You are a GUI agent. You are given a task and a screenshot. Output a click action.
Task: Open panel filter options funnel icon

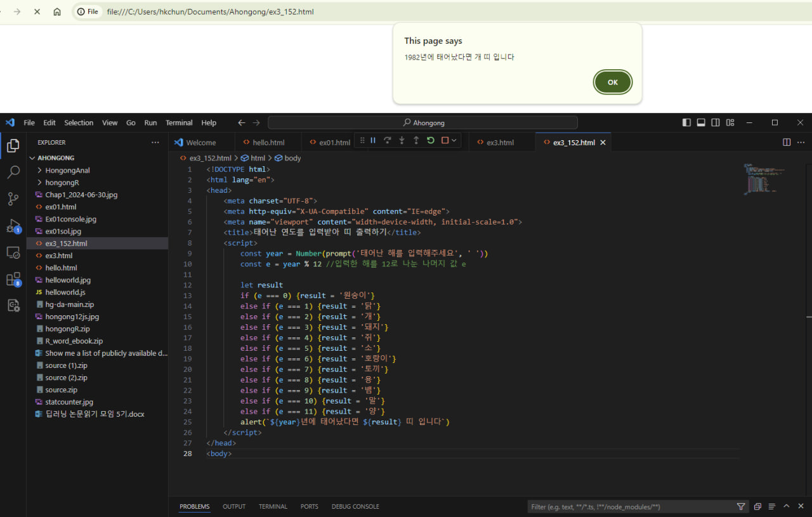pyautogui.click(x=741, y=507)
